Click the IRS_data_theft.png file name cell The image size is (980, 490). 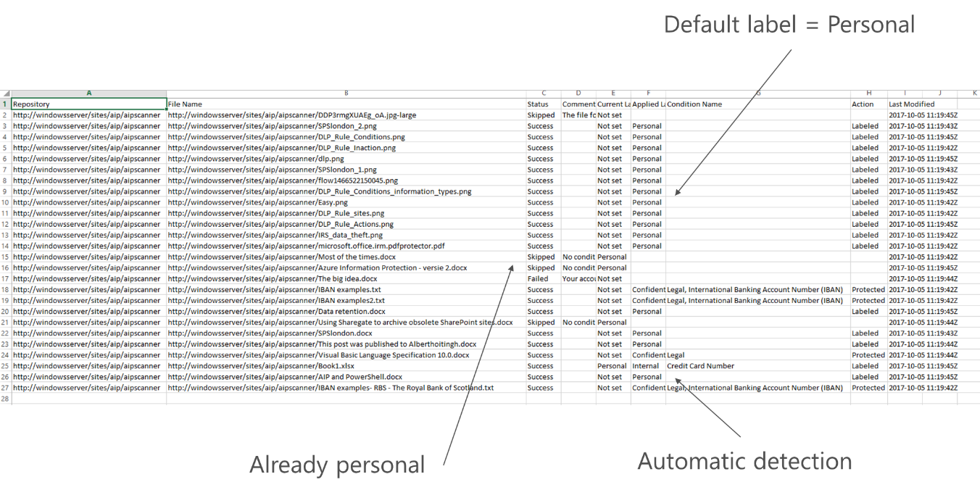pyautogui.click(x=346, y=236)
